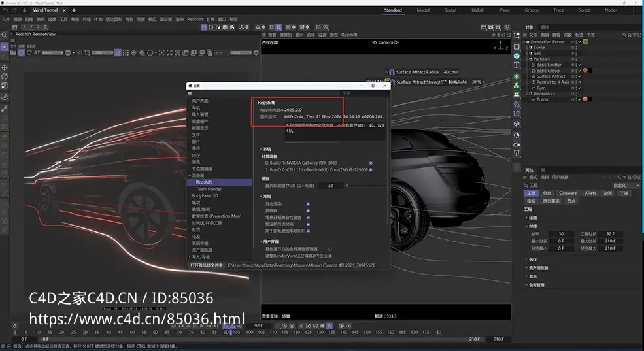The width and height of the screenshot is (644, 351).
Task: Click the camera icon in side palette
Action: [x=517, y=144]
